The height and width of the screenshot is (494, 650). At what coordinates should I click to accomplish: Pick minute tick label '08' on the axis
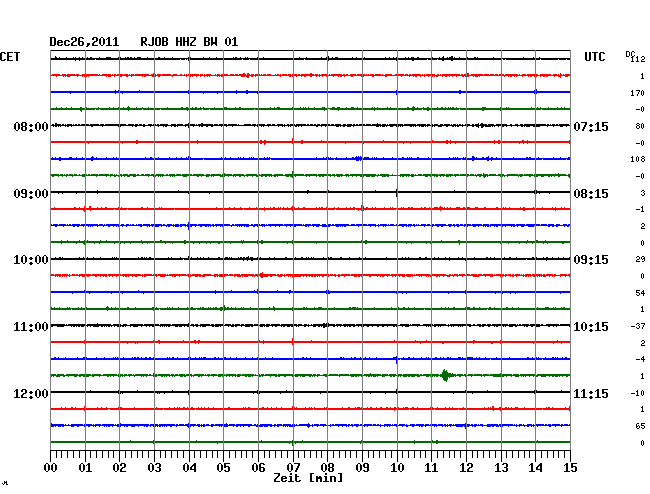pos(327,467)
